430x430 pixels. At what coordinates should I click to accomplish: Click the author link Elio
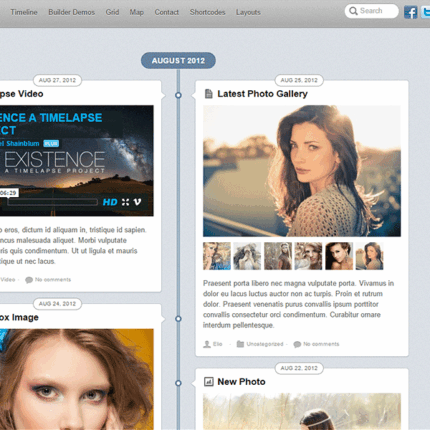pos(218,344)
